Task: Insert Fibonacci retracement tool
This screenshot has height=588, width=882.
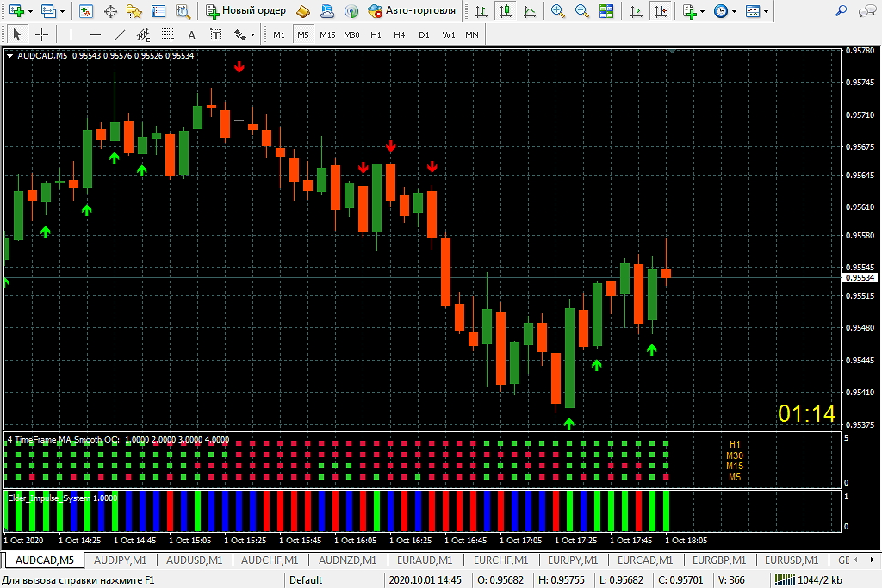Action: coord(168,34)
